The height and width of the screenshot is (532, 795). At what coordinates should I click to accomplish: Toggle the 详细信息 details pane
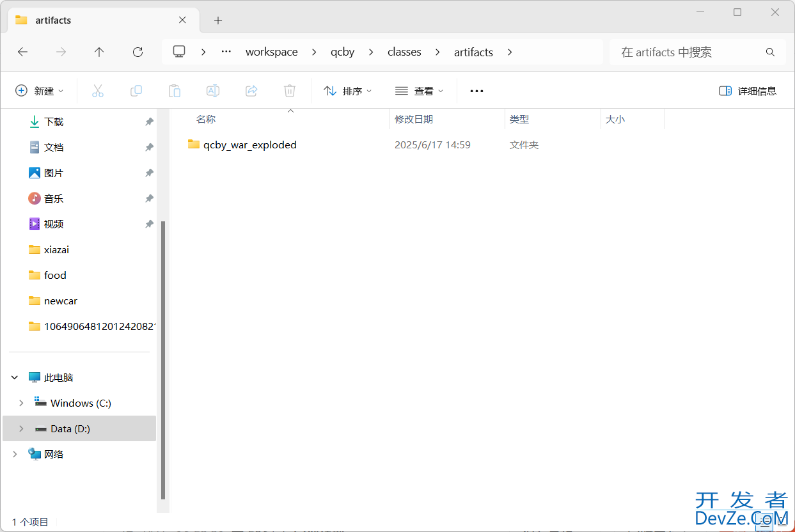(748, 91)
